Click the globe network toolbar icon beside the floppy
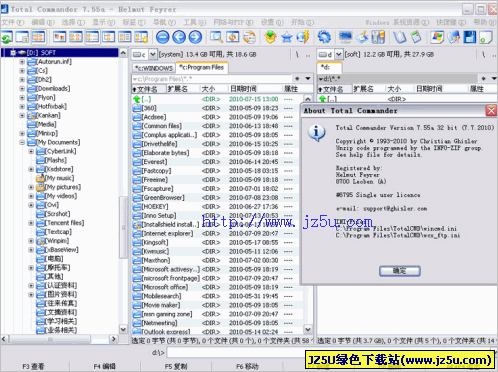 [453, 37]
